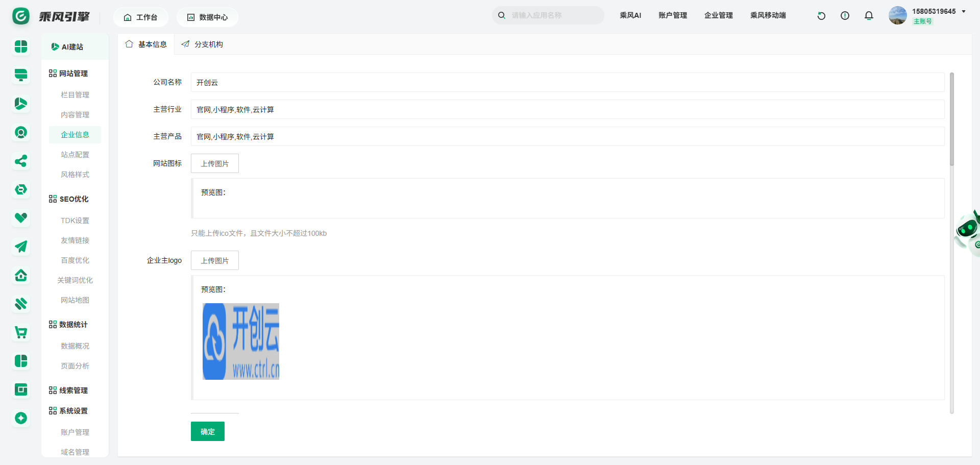Click the refresh icon in top bar
The image size is (980, 465).
821,16
